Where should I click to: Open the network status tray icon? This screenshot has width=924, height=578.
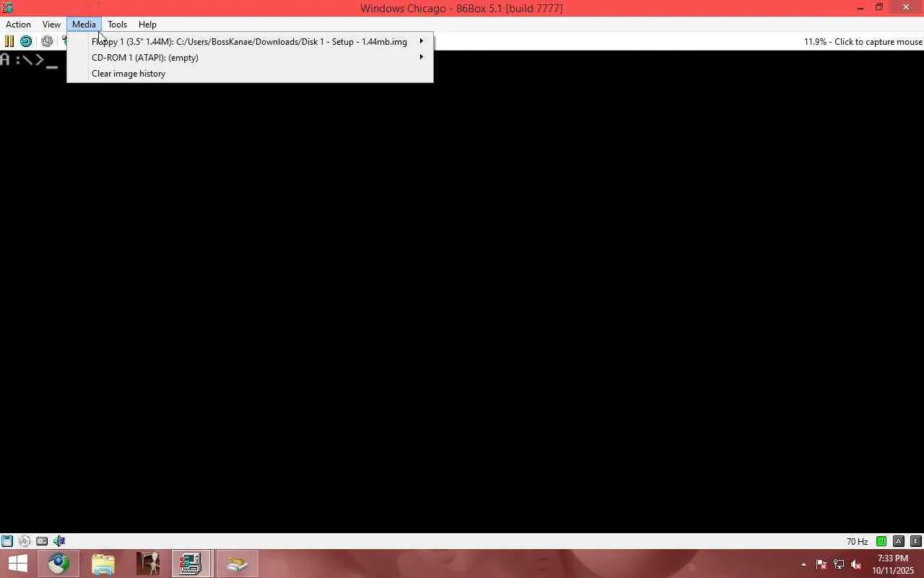click(839, 564)
